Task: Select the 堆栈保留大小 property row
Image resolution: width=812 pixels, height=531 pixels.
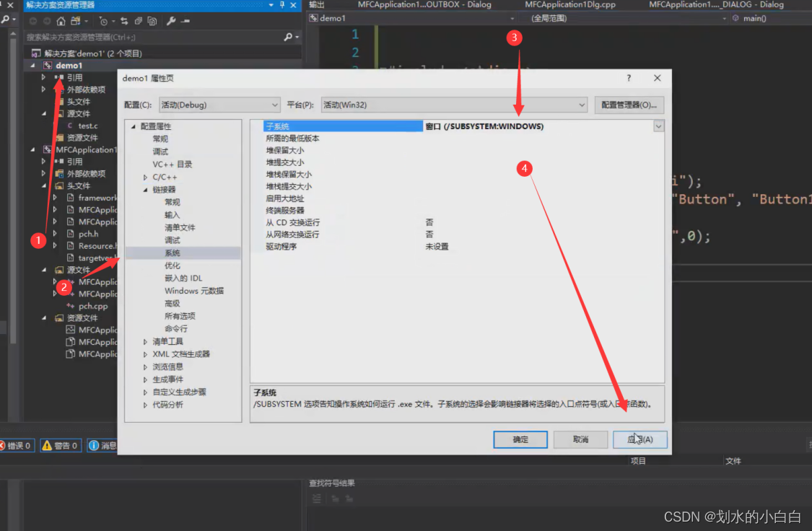Action: point(458,175)
